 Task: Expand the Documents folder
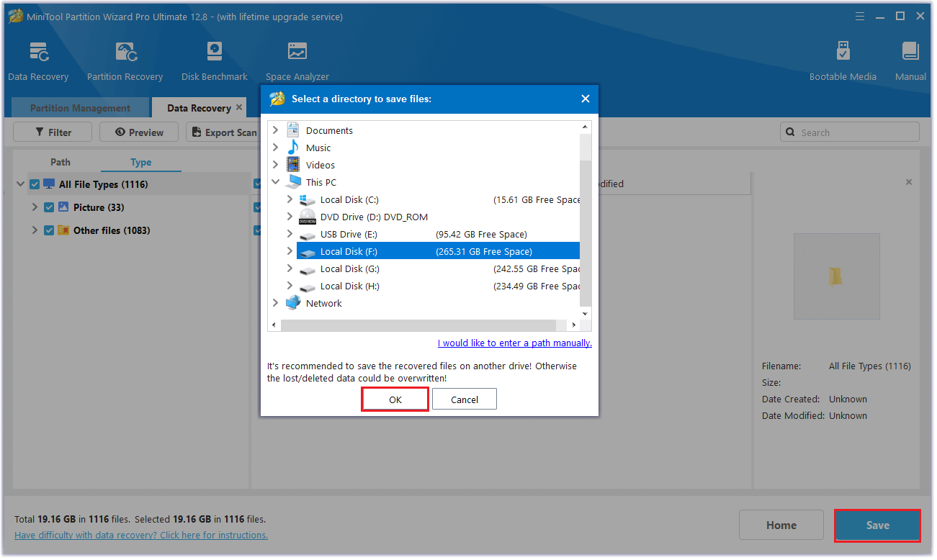click(276, 130)
